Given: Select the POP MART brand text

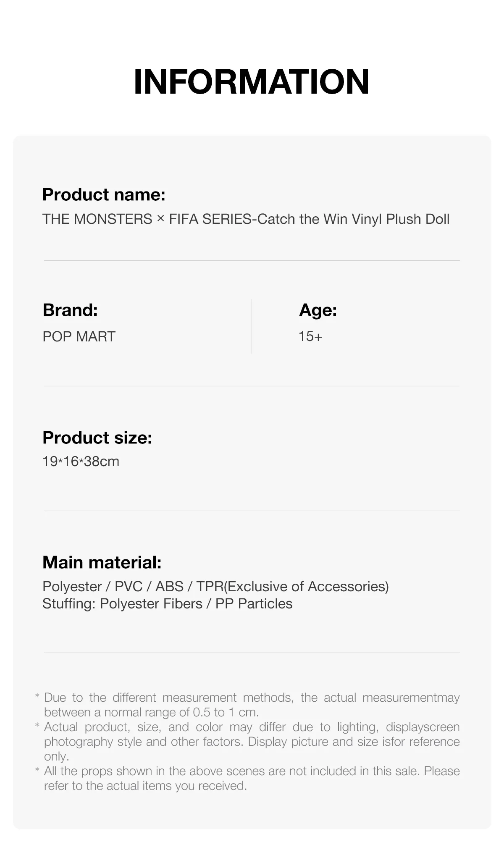Looking at the screenshot, I should [x=79, y=336].
